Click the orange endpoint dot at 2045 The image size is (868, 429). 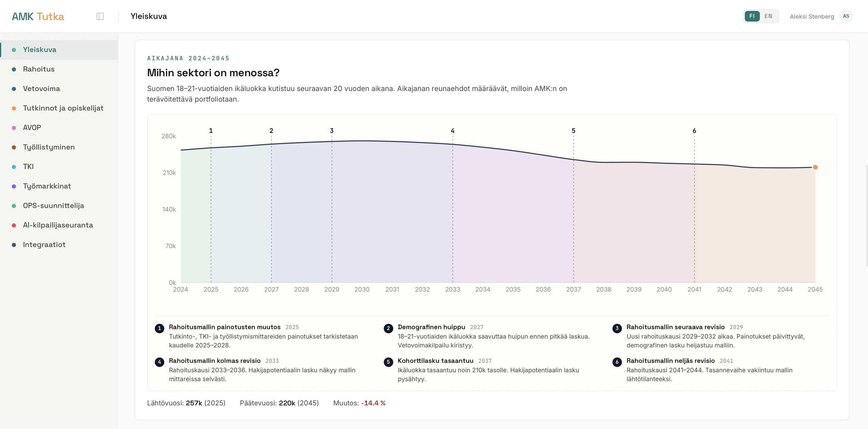pos(815,167)
